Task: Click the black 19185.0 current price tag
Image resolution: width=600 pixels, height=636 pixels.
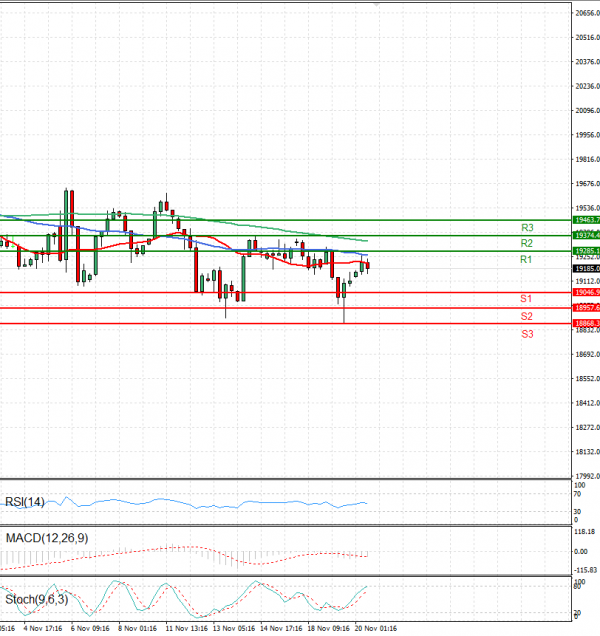Action: pos(586,269)
